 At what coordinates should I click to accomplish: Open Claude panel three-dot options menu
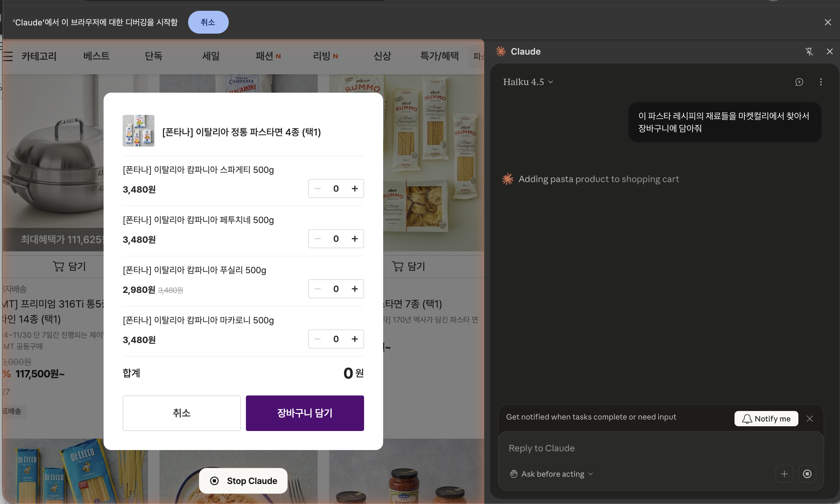(821, 82)
